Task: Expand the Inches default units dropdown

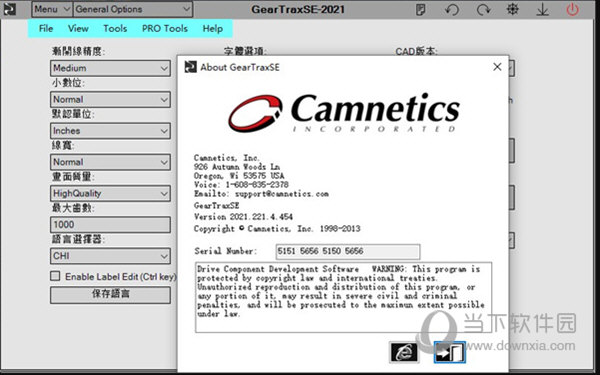Action: 110,131
